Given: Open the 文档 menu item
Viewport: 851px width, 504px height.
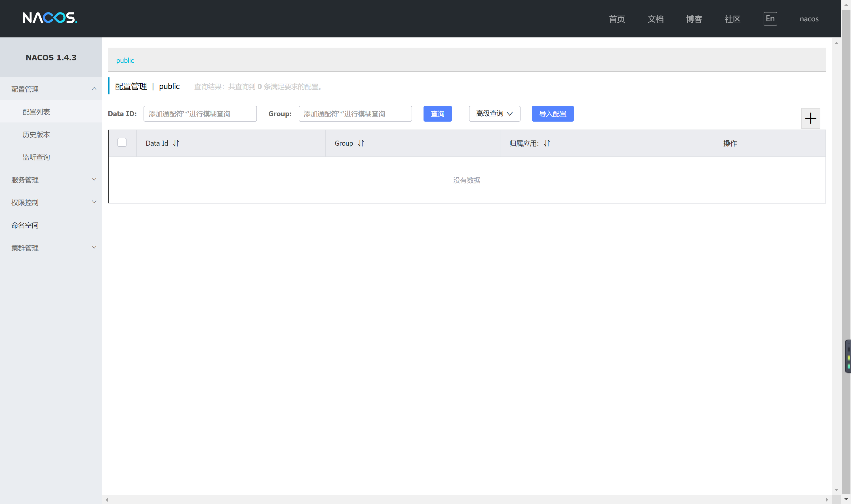Looking at the screenshot, I should [655, 19].
